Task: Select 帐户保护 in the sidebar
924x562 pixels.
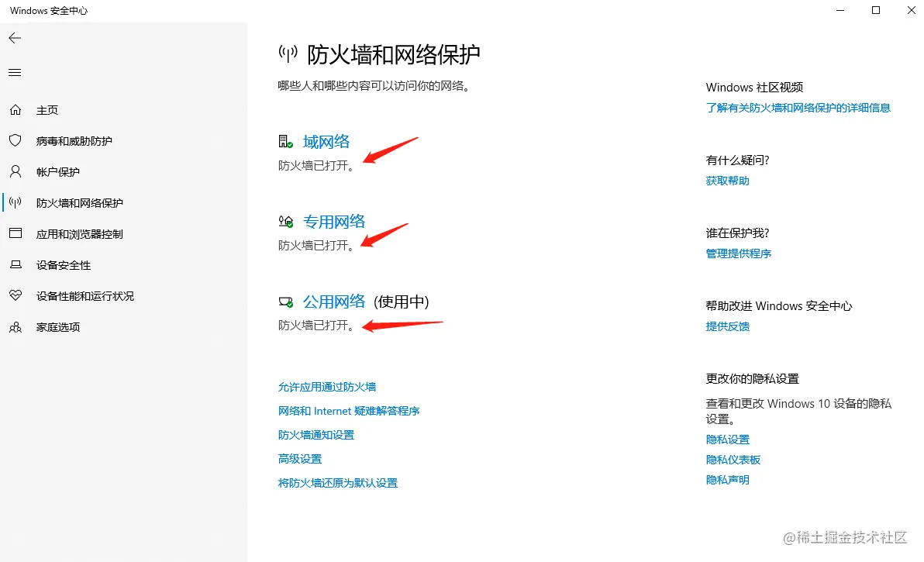Action: tap(57, 172)
